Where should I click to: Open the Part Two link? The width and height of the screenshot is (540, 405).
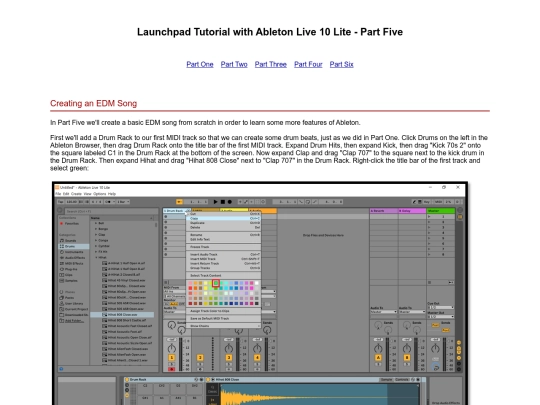pyautogui.click(x=234, y=64)
